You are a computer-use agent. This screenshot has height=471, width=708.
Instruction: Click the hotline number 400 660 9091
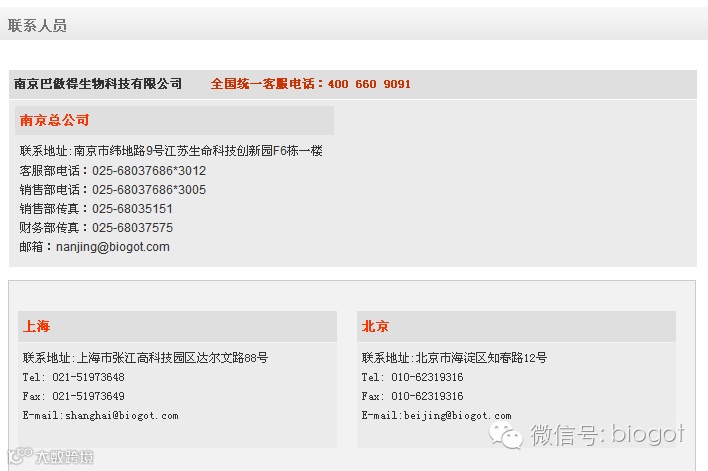[369, 84]
